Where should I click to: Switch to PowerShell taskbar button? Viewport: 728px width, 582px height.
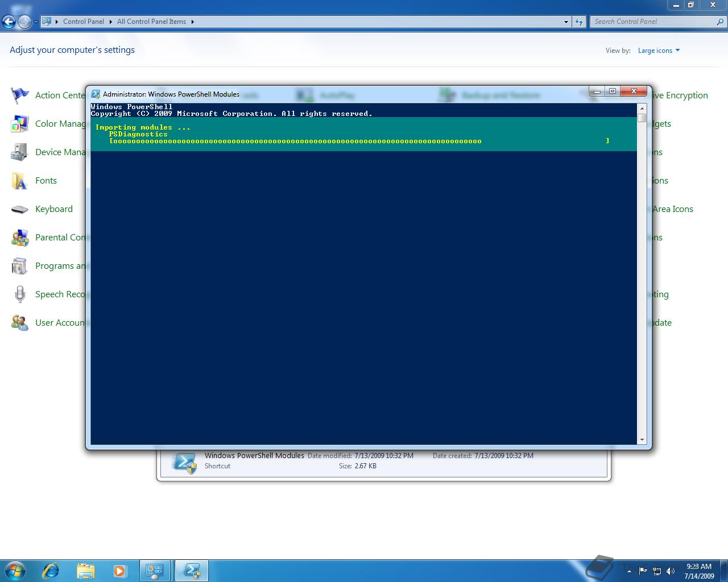[x=191, y=571]
